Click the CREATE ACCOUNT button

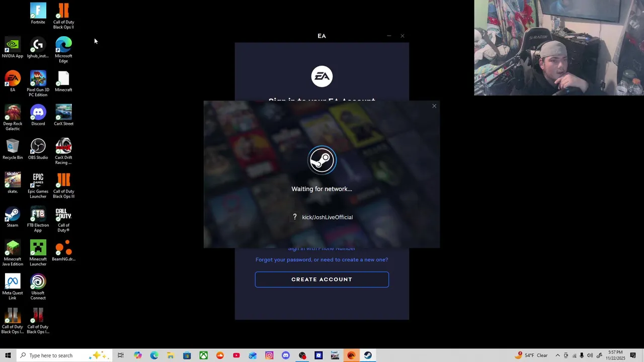[322, 280]
